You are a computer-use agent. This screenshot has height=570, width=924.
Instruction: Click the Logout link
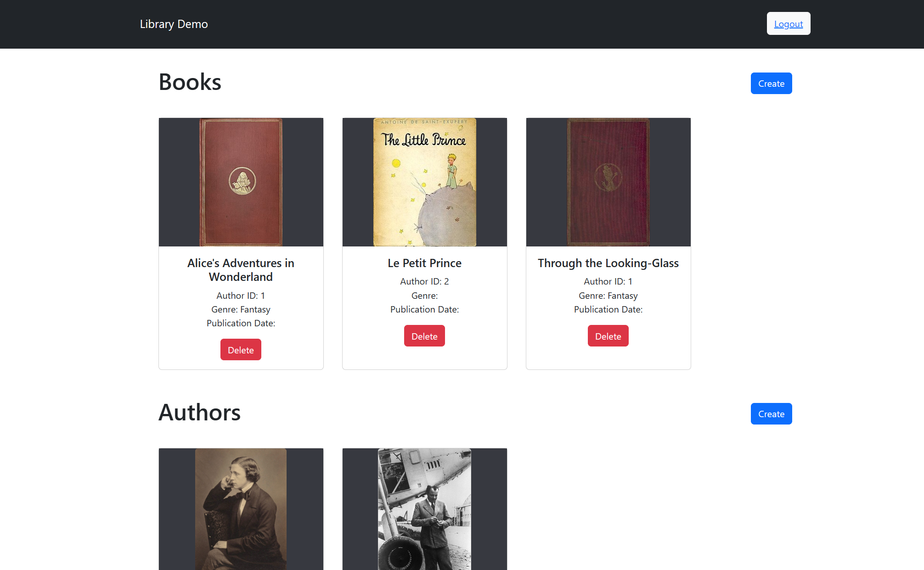(789, 24)
